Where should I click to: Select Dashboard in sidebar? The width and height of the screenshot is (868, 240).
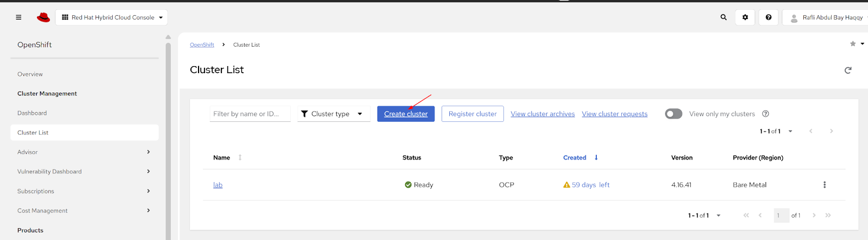tap(32, 113)
